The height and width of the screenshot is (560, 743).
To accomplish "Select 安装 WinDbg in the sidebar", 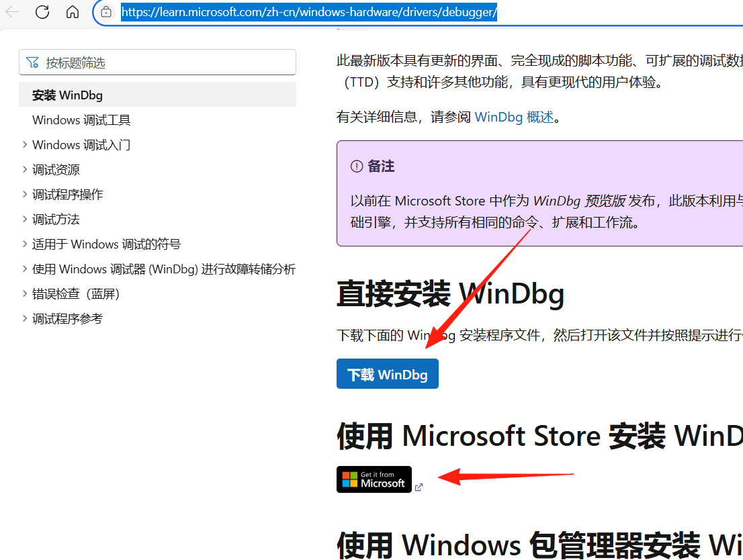I will pyautogui.click(x=67, y=95).
